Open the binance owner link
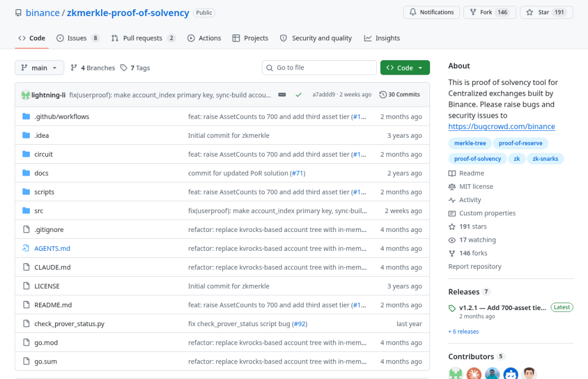 (x=42, y=13)
